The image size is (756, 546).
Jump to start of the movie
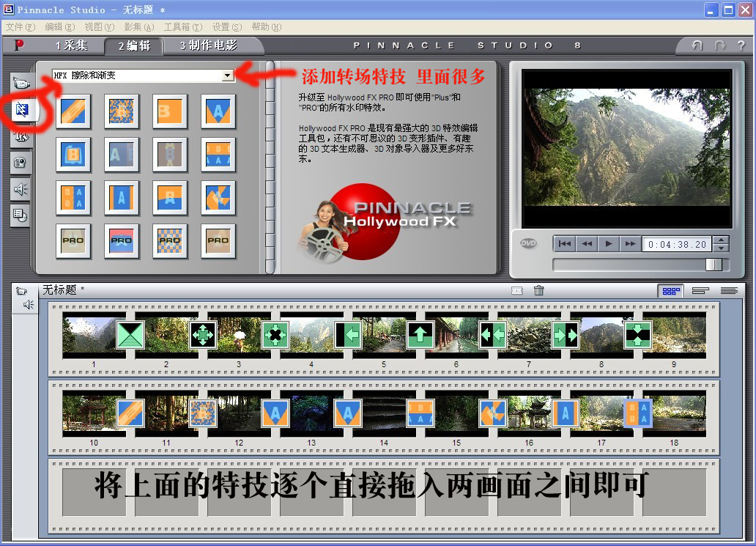(x=565, y=243)
